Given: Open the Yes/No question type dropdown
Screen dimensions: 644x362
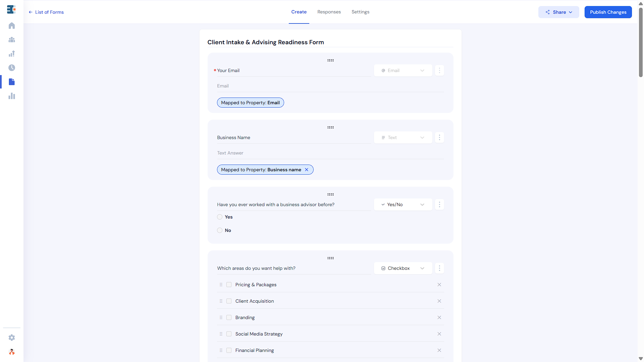Looking at the screenshot, I should [x=403, y=204].
